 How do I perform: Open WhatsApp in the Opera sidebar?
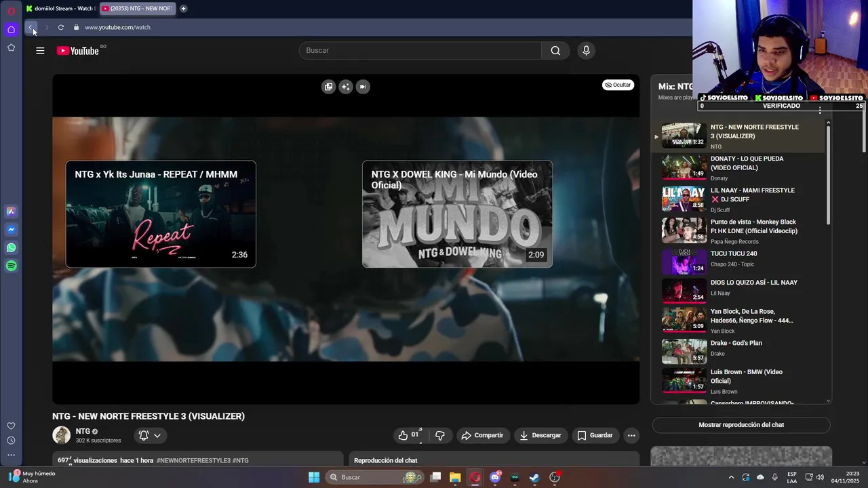(11, 248)
